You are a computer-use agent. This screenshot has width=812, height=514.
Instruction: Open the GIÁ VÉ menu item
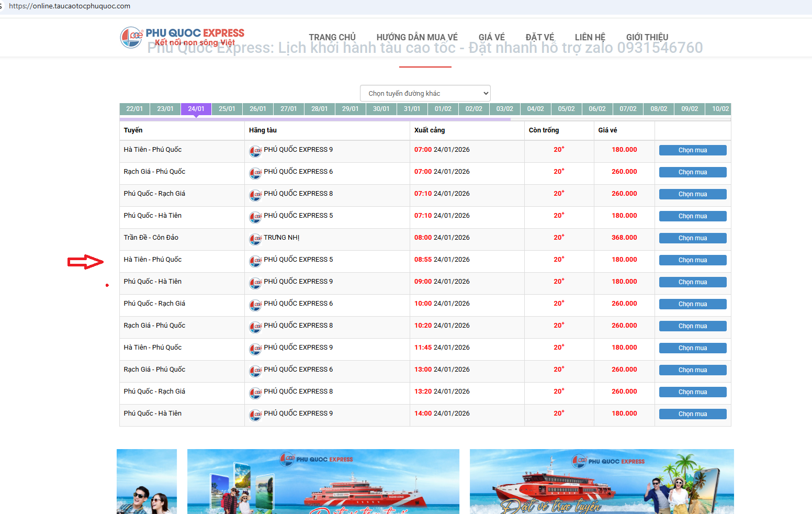pyautogui.click(x=491, y=37)
